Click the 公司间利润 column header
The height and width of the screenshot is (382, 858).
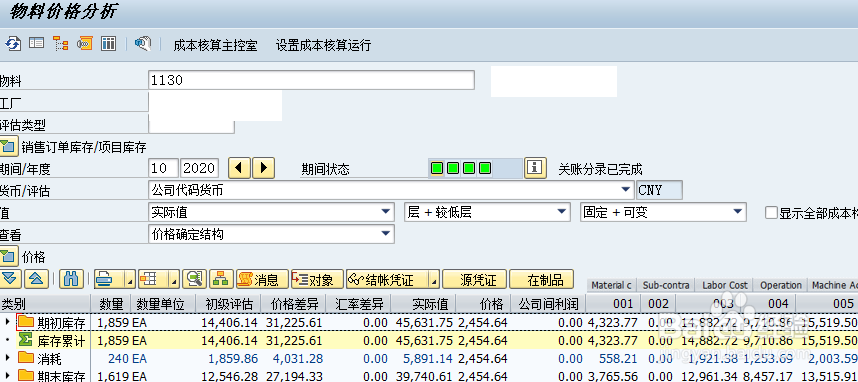(548, 304)
